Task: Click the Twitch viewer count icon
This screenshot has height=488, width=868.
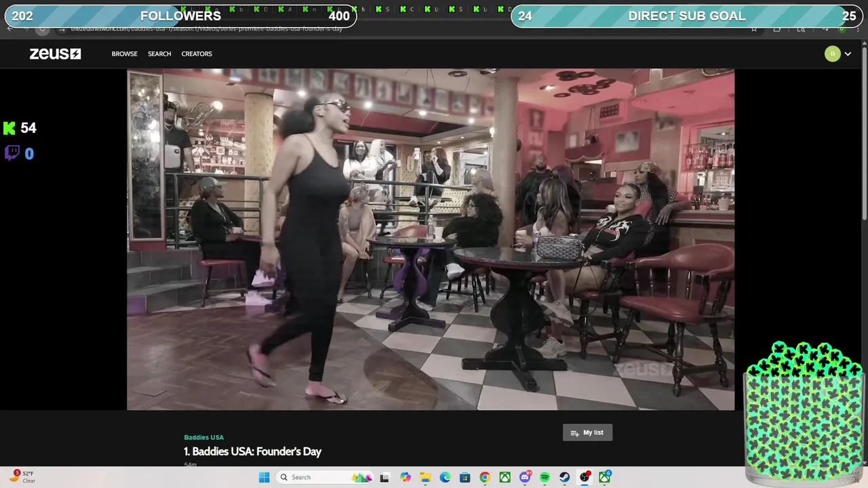Action: click(12, 153)
